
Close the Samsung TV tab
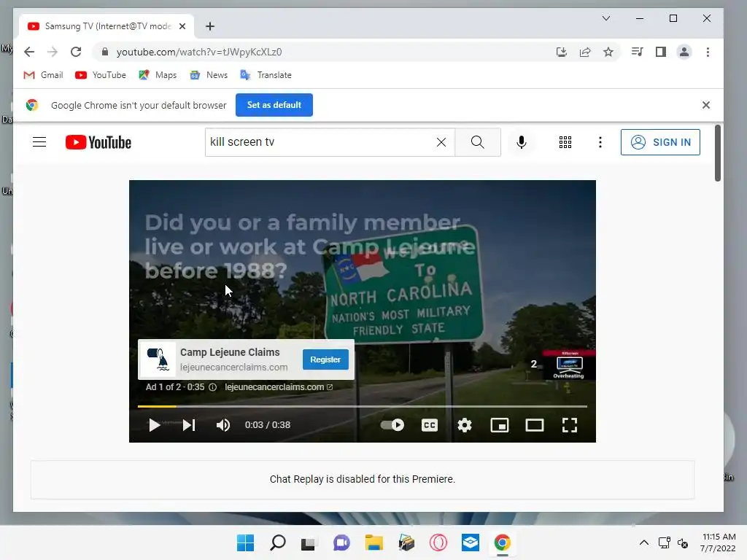click(182, 26)
